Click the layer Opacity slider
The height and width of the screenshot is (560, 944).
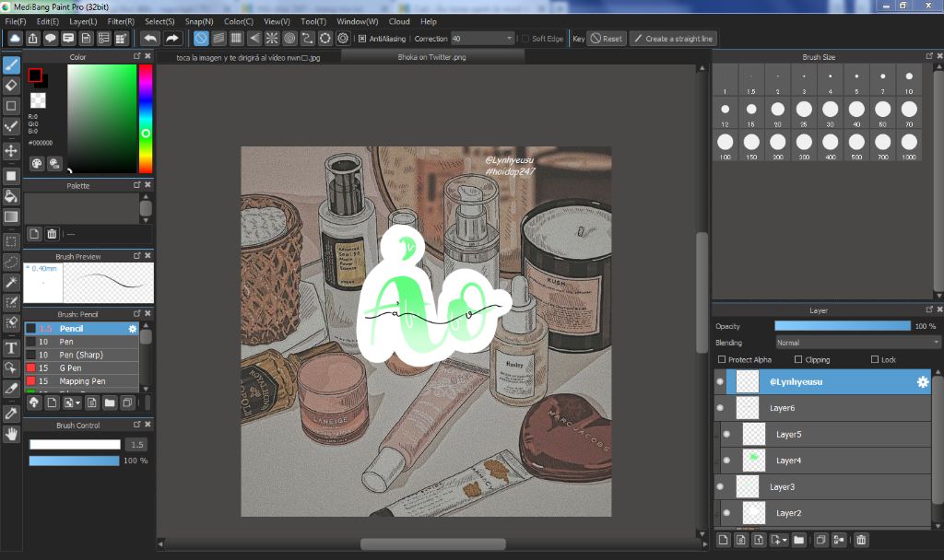click(x=843, y=326)
